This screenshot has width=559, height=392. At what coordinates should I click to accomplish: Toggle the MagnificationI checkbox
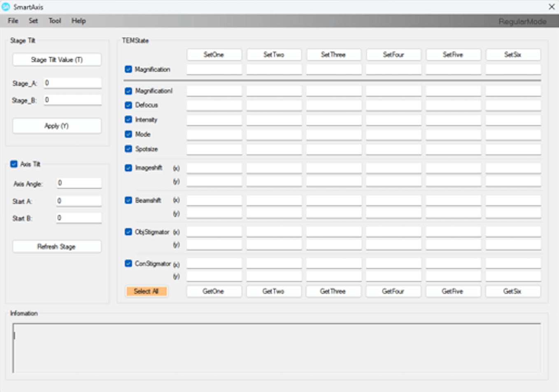[x=128, y=91]
